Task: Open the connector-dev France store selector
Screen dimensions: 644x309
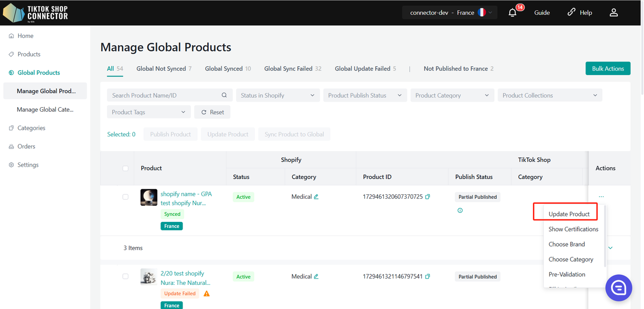Action: click(x=450, y=13)
